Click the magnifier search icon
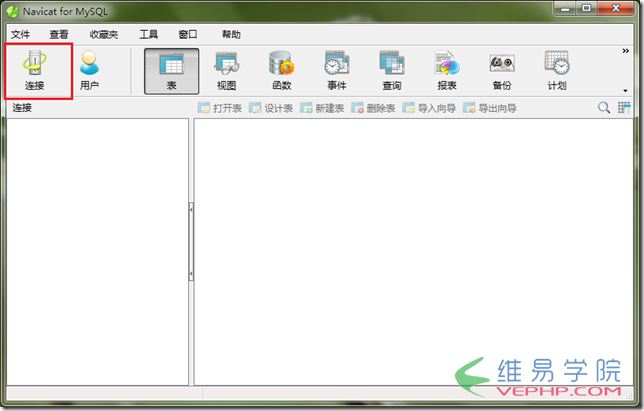Screen dimensions: 644x411 click(x=604, y=108)
